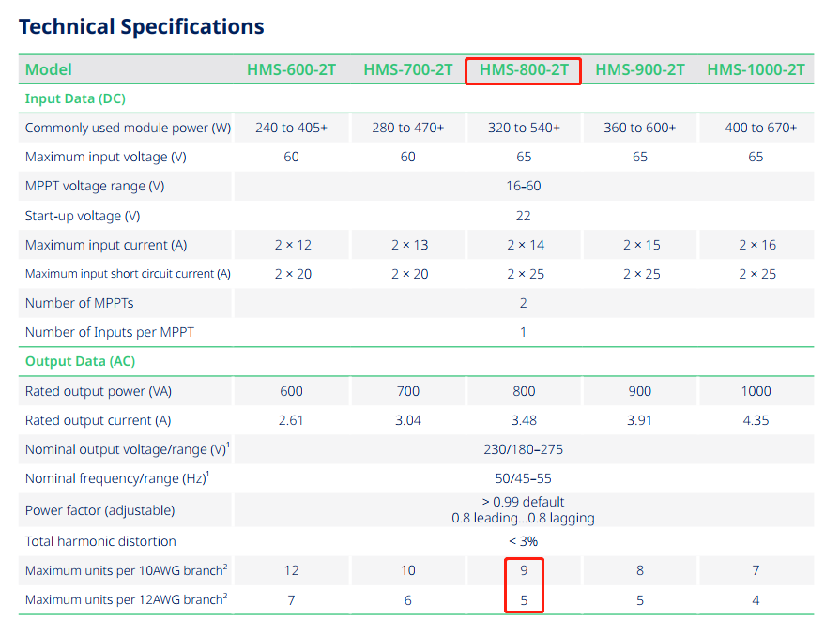Click the Output Data (AC) section label

click(x=80, y=361)
